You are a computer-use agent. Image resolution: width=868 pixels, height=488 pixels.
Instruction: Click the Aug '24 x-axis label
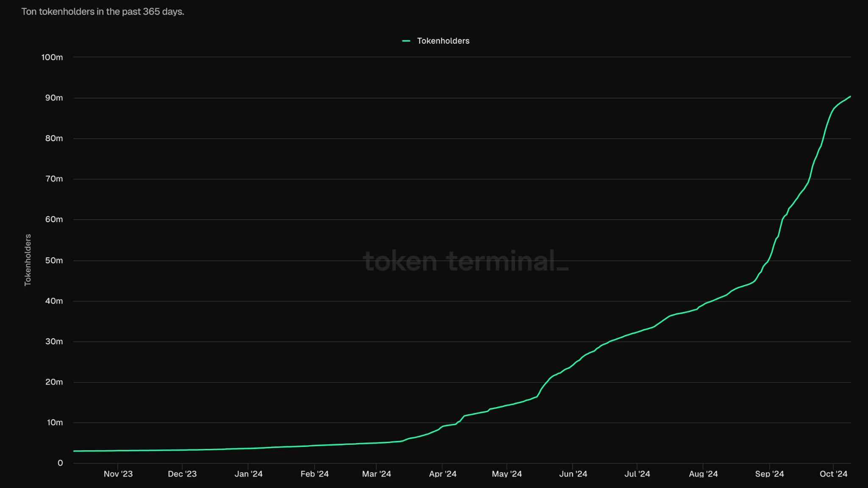tap(703, 474)
